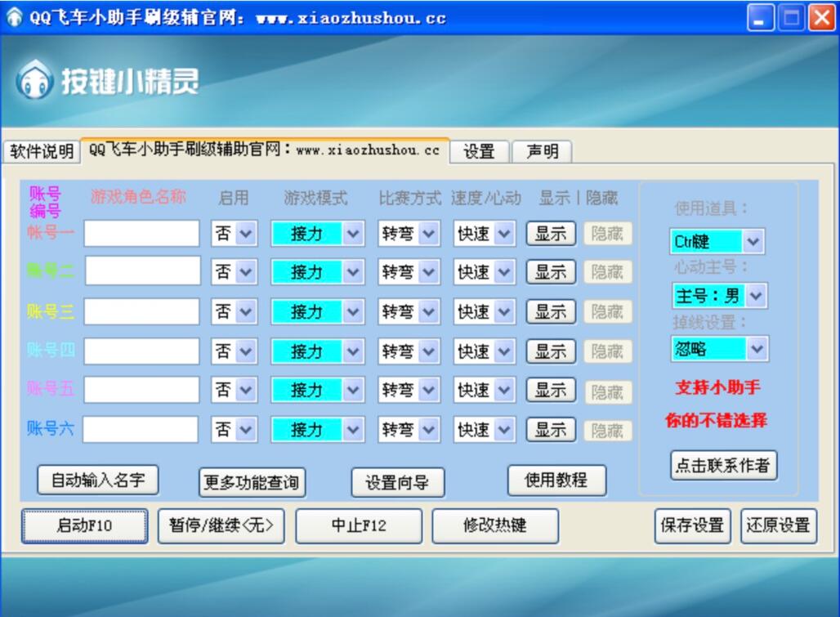
Task: Click the 修改热键 button
Action: (x=495, y=526)
